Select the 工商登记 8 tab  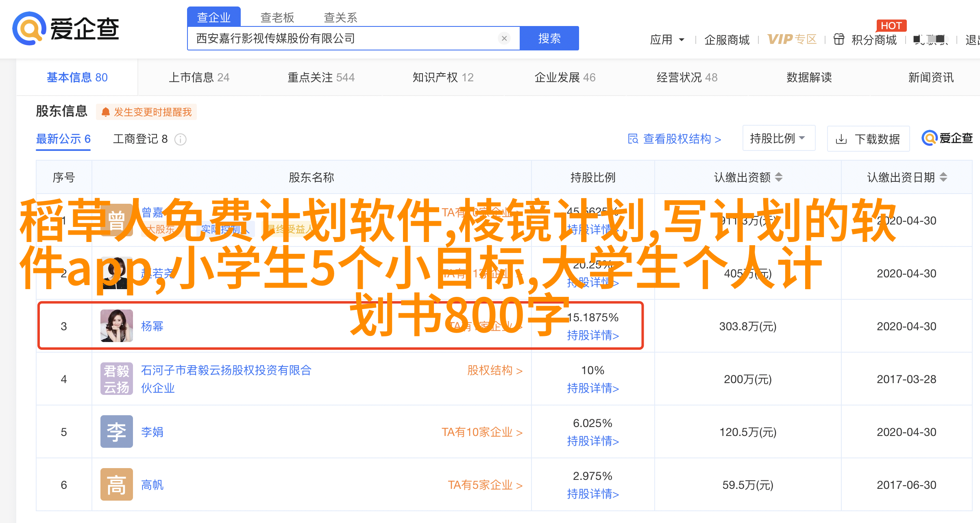pos(140,139)
